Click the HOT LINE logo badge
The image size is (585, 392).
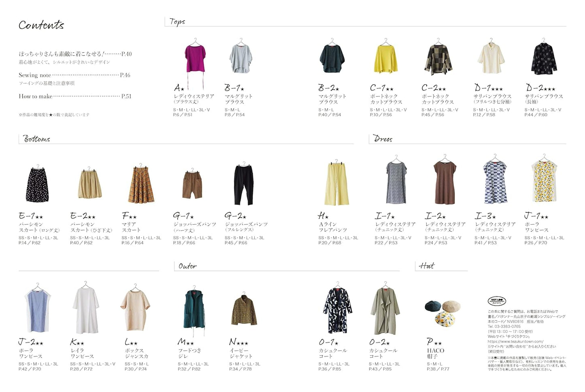click(x=496, y=301)
